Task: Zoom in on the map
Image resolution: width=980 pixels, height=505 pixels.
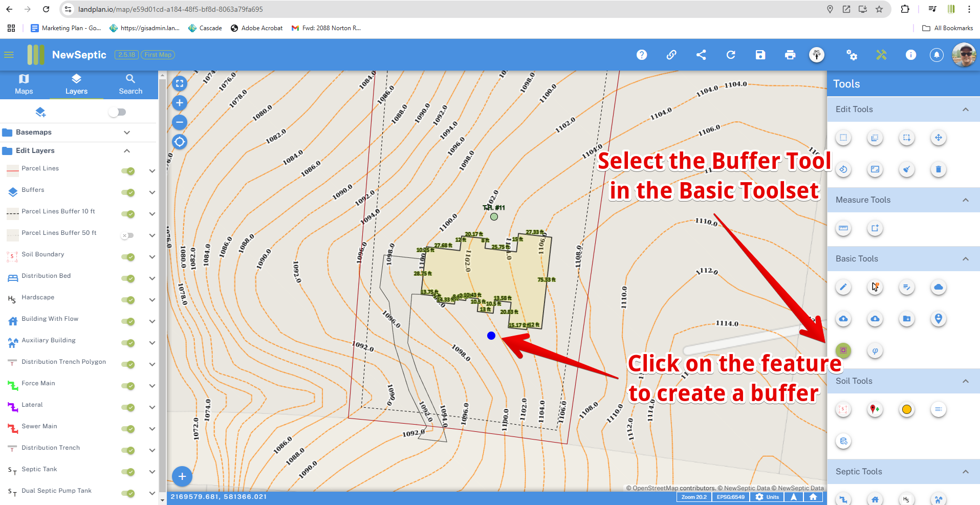Action: point(179,103)
